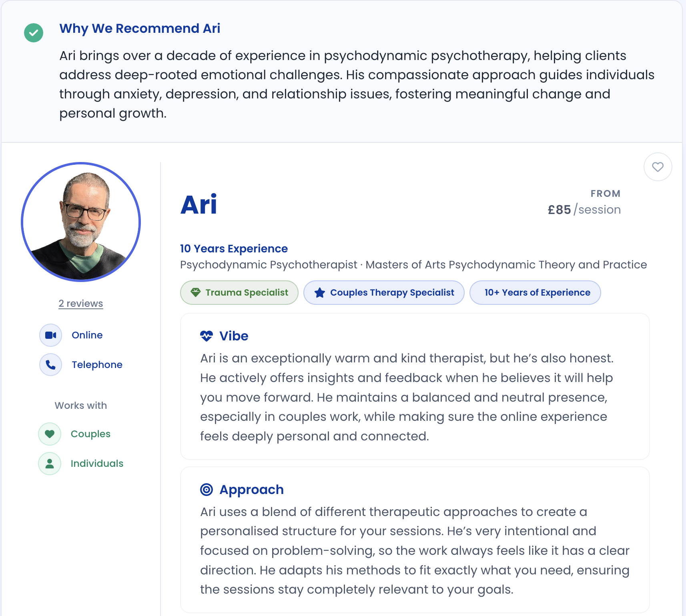Click the Online video camera icon
686x616 pixels.
(51, 335)
